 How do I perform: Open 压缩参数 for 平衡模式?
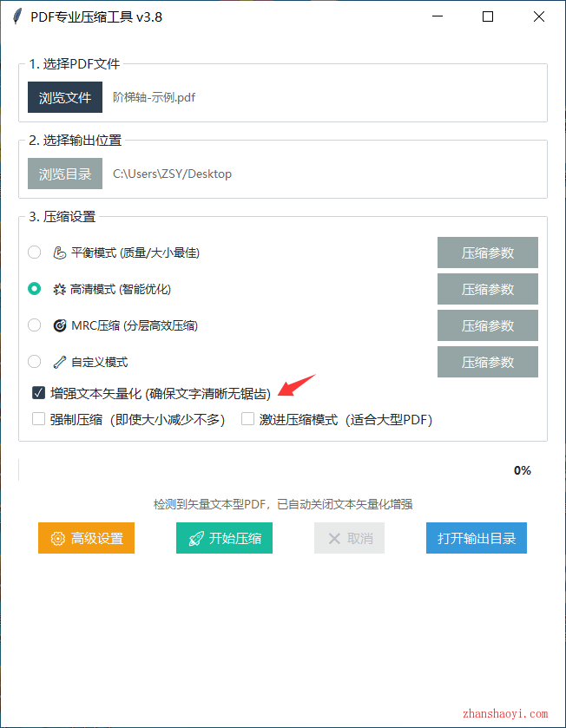pyautogui.click(x=488, y=253)
